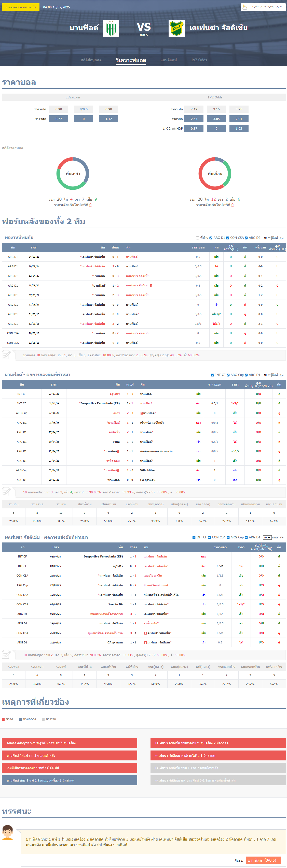Click red card icon on Banfield 27/06/25 row

coord(142,413)
